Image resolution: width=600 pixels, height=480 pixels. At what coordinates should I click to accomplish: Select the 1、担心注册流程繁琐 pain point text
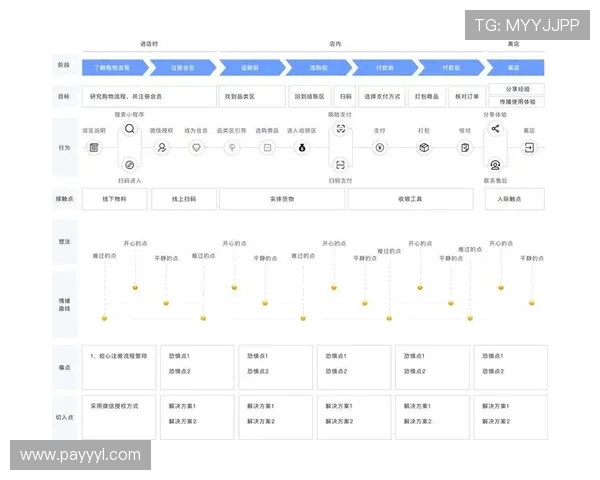[118, 356]
